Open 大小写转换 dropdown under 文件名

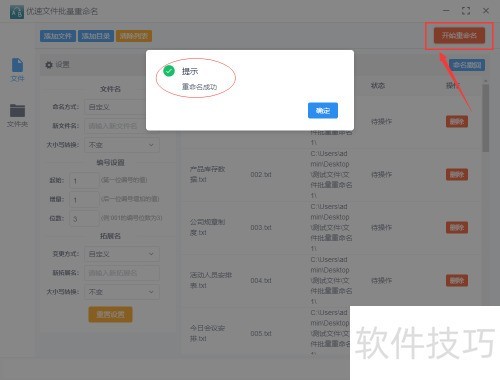point(122,145)
